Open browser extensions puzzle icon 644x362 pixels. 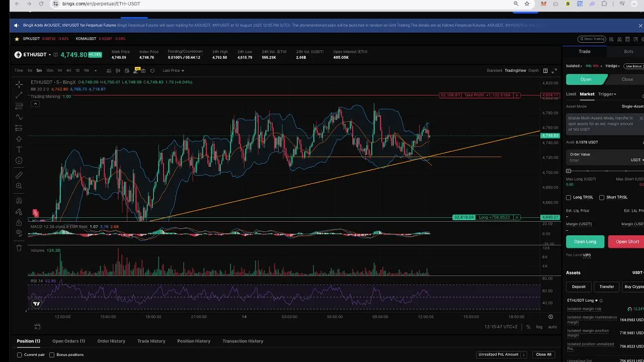coord(604,4)
